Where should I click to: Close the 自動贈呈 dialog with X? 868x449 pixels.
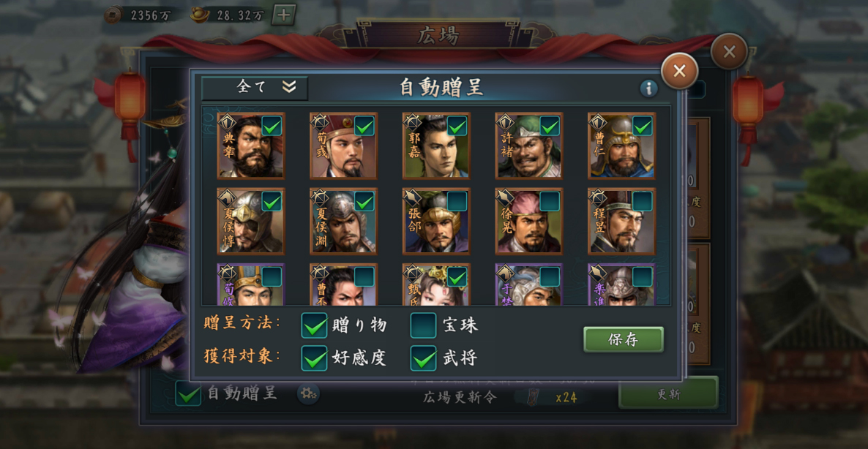coord(680,71)
